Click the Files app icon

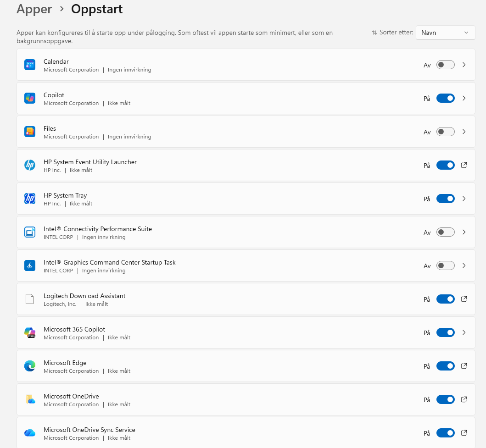tap(30, 132)
